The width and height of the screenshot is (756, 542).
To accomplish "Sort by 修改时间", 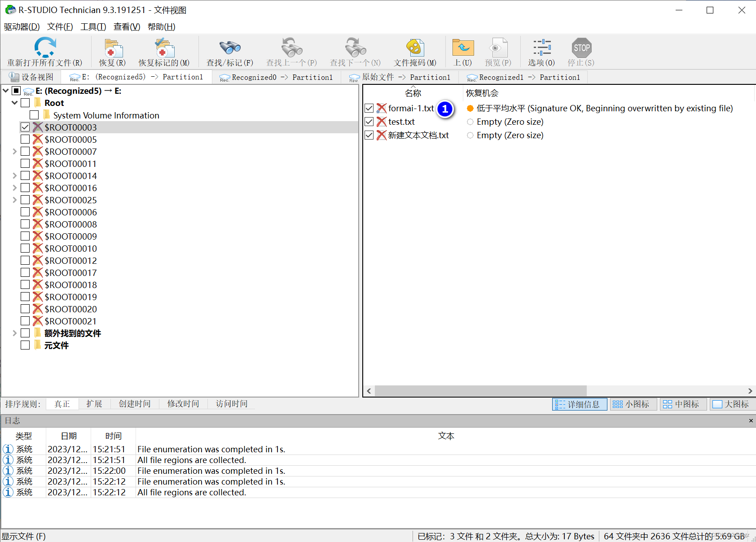I will (x=183, y=404).
